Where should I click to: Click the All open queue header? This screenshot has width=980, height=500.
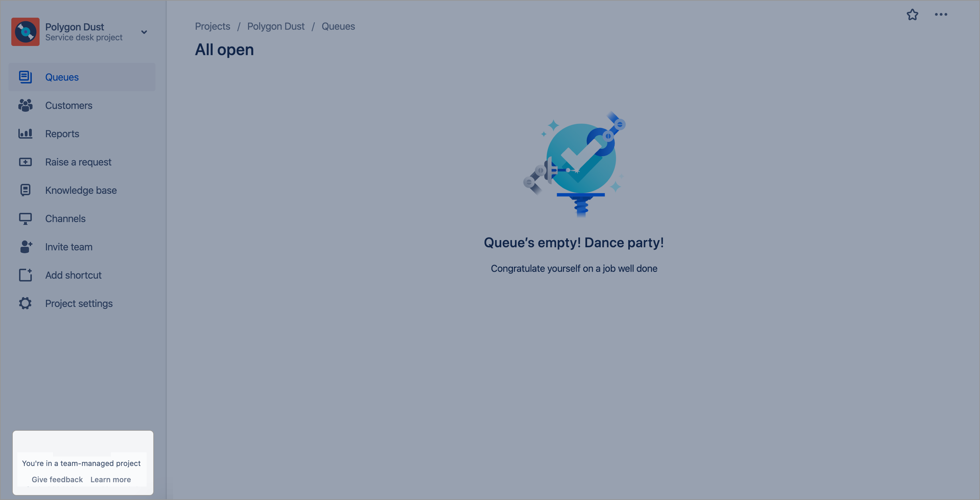pyautogui.click(x=224, y=48)
